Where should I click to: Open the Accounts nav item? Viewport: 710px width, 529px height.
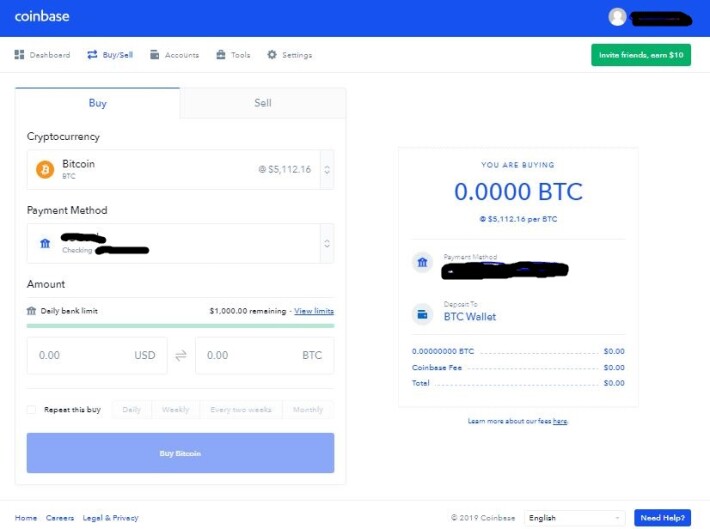tap(174, 55)
